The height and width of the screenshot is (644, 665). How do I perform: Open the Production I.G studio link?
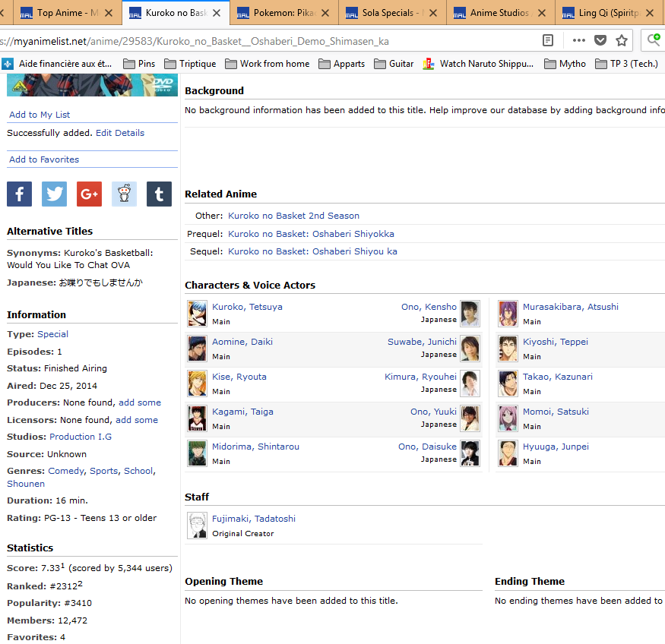click(81, 437)
